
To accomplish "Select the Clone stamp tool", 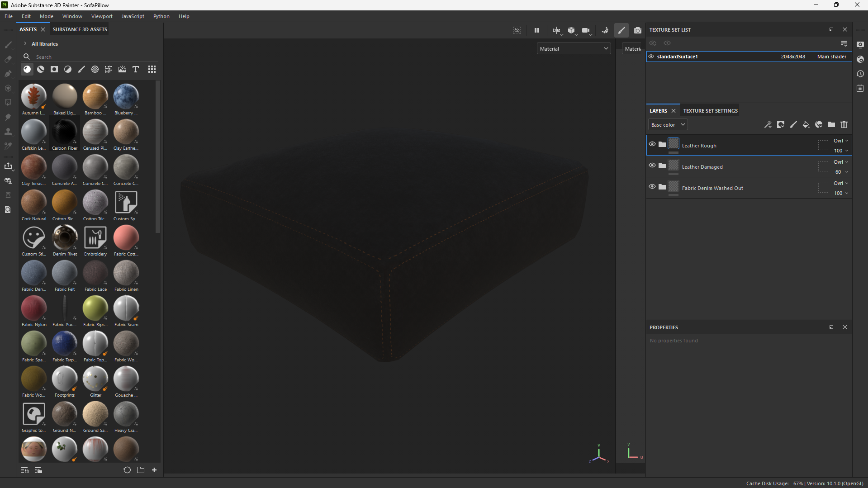I will tap(8, 132).
